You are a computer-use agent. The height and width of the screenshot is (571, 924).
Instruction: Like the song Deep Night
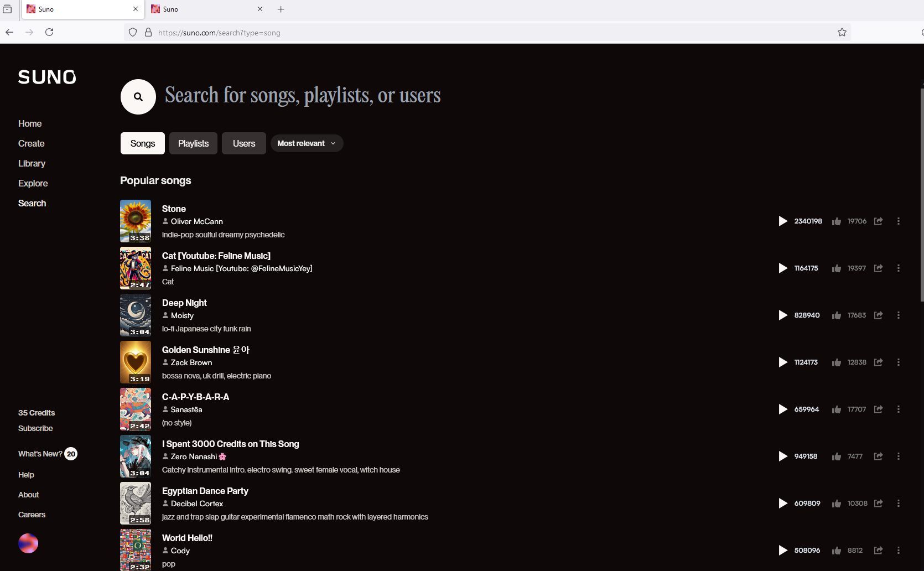(x=837, y=315)
